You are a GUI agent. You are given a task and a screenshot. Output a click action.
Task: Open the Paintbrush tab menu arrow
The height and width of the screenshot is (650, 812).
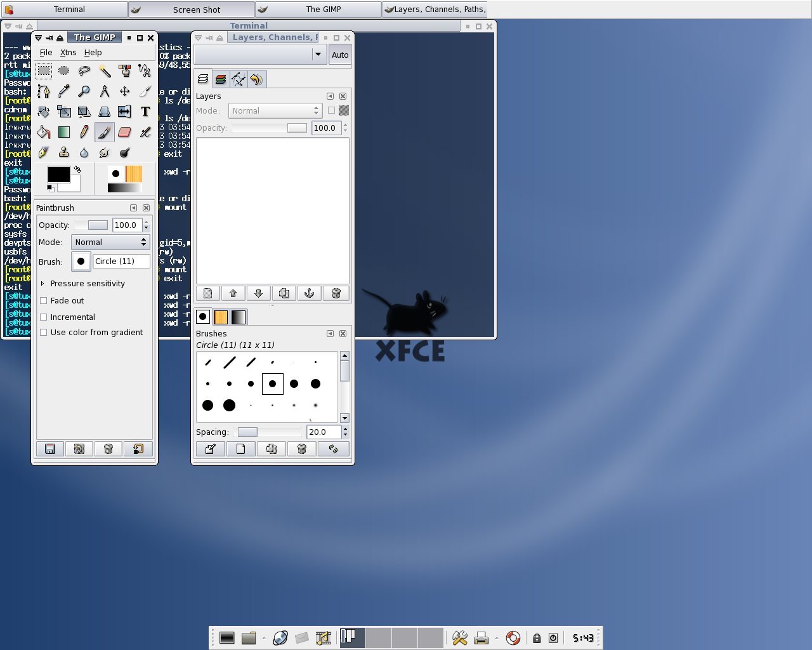[x=133, y=208]
